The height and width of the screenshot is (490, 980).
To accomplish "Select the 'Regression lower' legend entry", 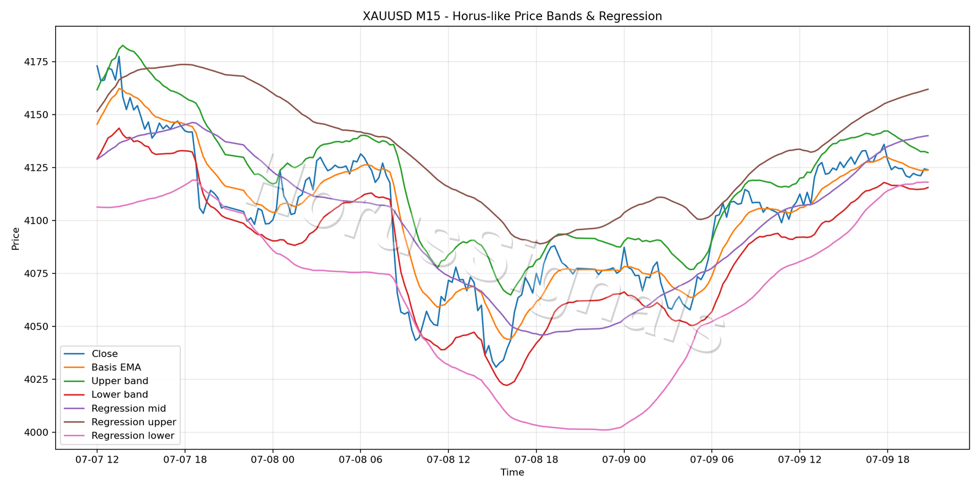I will click(x=119, y=436).
